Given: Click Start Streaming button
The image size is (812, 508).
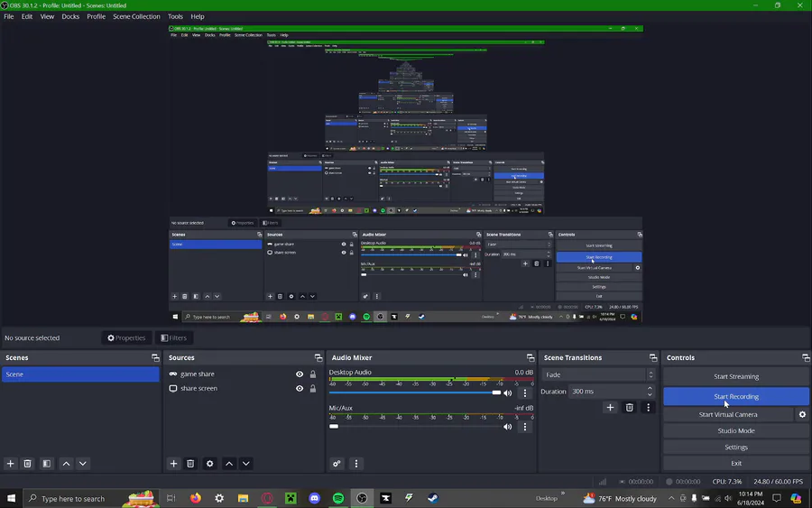Looking at the screenshot, I should pos(736,376).
